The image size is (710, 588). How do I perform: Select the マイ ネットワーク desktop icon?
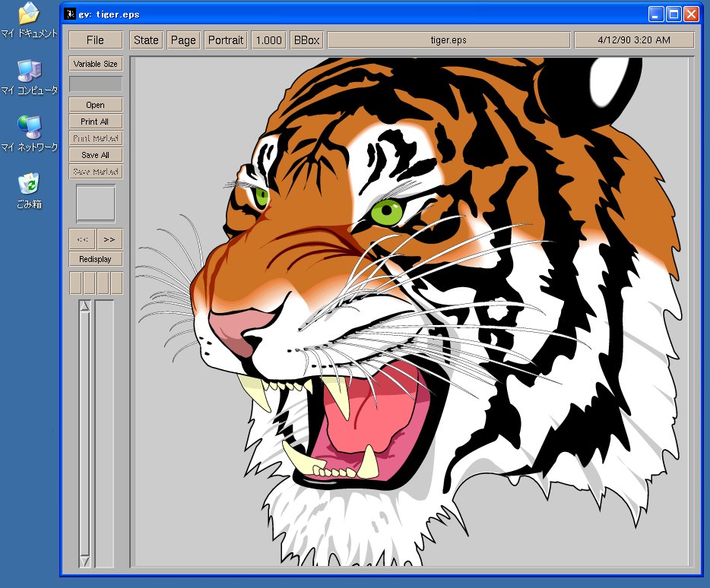(x=29, y=134)
